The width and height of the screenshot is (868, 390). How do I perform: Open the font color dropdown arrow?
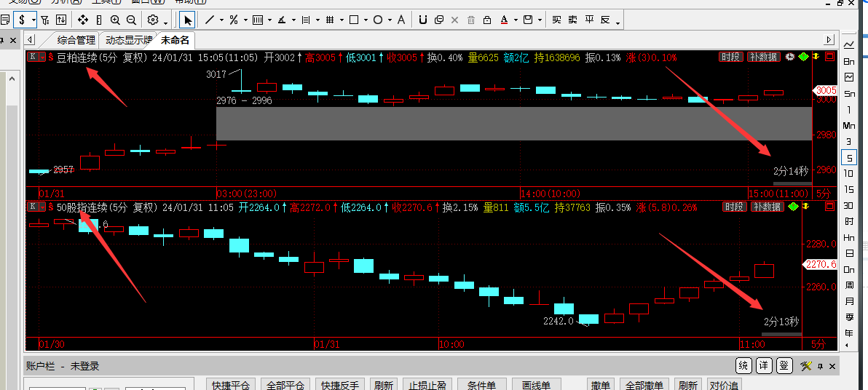[x=516, y=20]
